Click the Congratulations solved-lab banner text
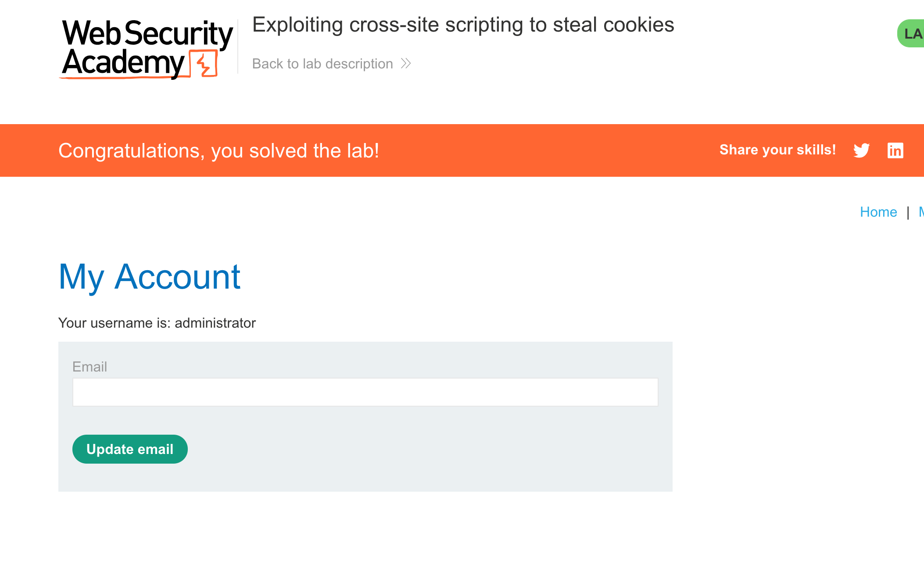Viewport: 924px width, 586px height. tap(218, 150)
